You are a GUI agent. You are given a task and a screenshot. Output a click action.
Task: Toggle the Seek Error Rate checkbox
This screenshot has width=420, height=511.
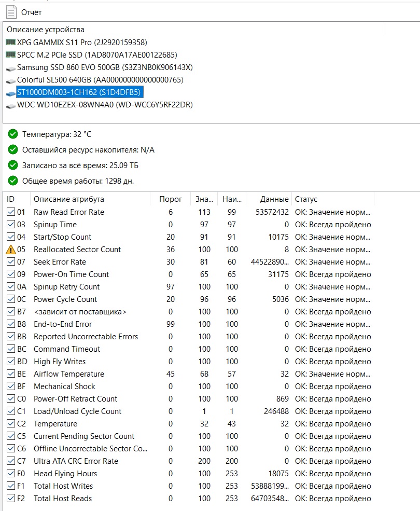11,262
